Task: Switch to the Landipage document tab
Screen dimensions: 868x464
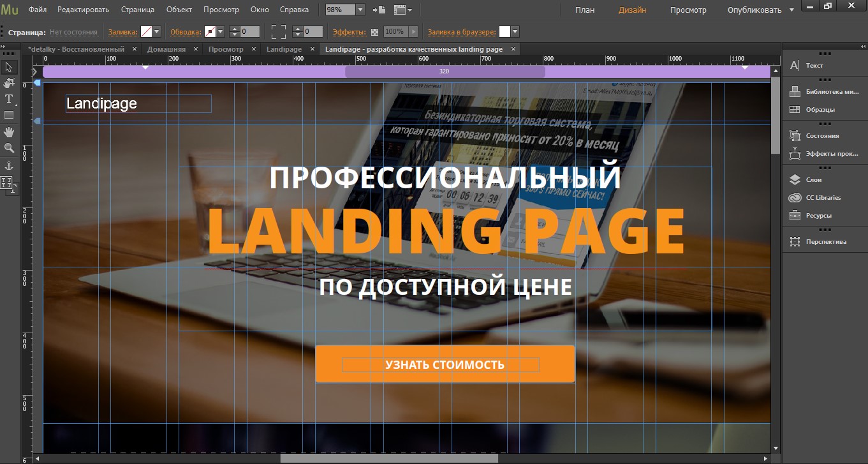Action: pyautogui.click(x=284, y=49)
